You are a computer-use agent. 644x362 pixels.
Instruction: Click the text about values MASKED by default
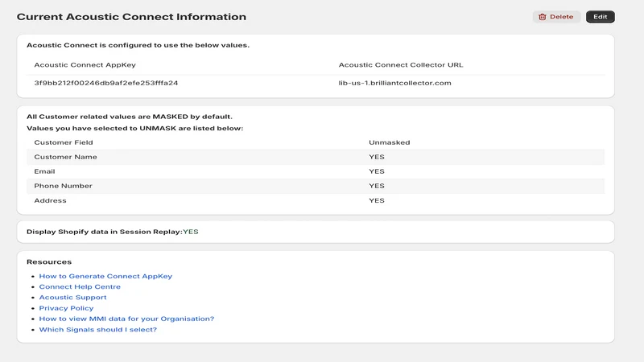130,117
